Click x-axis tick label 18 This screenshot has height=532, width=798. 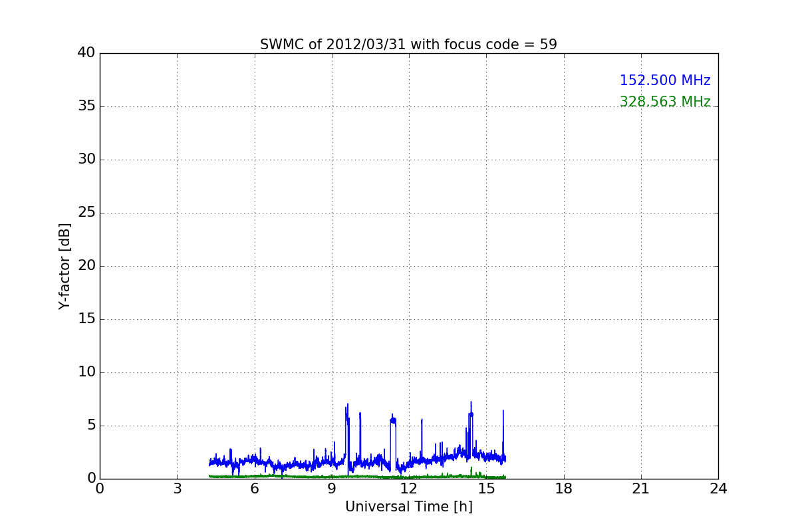(564, 489)
